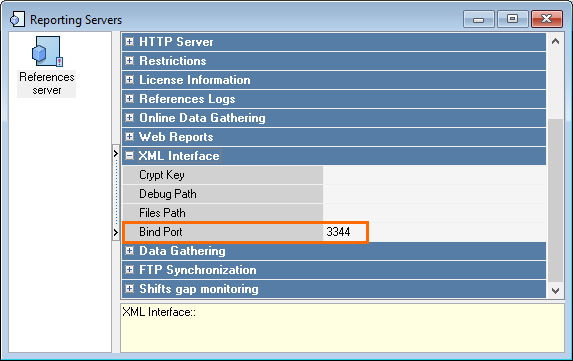
Task: Select the Bind Port label
Action: [x=161, y=232]
